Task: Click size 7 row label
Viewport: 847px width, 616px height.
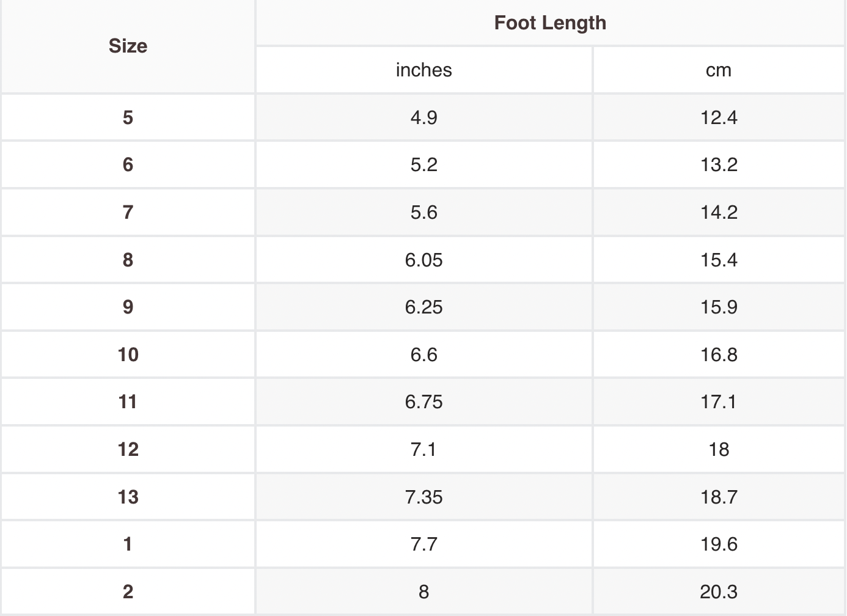Action: pos(128,212)
